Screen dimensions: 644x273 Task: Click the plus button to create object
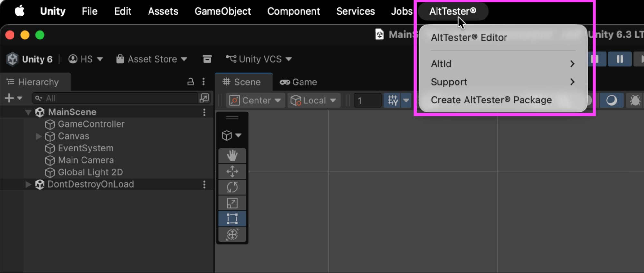[x=9, y=98]
